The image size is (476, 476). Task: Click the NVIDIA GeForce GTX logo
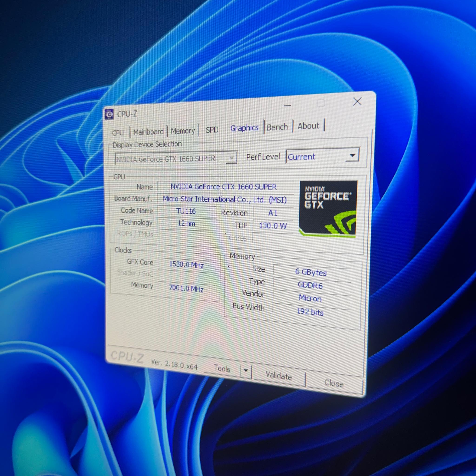(x=328, y=209)
